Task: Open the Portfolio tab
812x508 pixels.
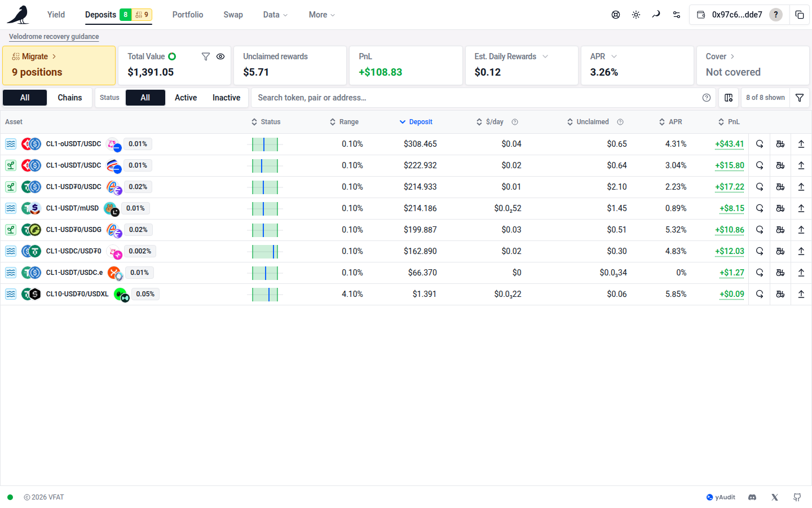Action: [x=188, y=15]
